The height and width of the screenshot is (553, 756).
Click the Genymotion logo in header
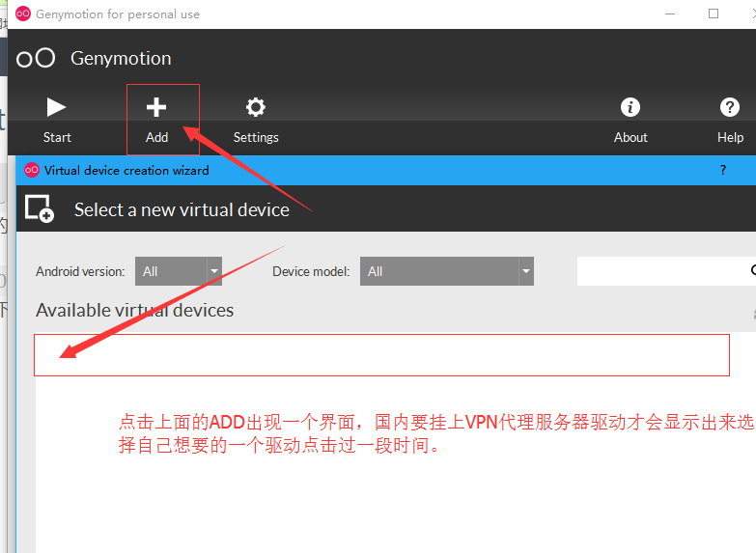point(36,58)
